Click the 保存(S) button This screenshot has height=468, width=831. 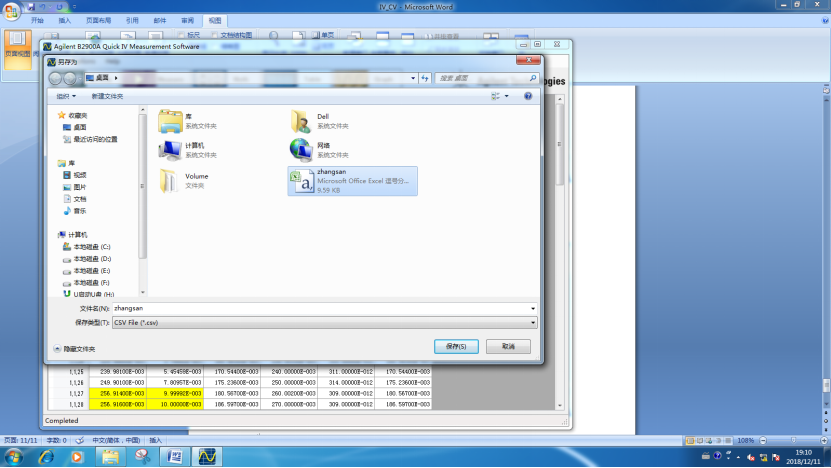click(x=456, y=346)
